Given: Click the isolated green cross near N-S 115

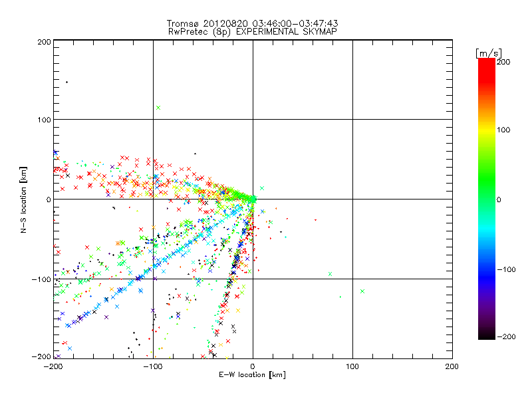Looking at the screenshot, I should [x=158, y=108].
